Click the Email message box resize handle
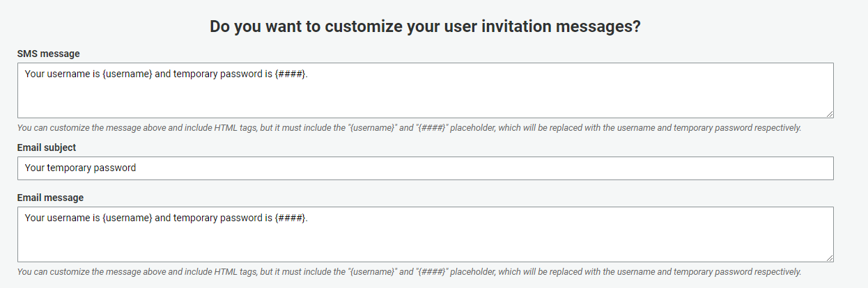 (830, 258)
